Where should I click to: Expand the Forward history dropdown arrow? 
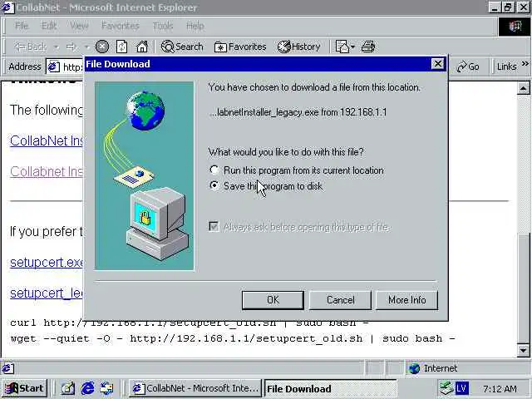pos(86,47)
